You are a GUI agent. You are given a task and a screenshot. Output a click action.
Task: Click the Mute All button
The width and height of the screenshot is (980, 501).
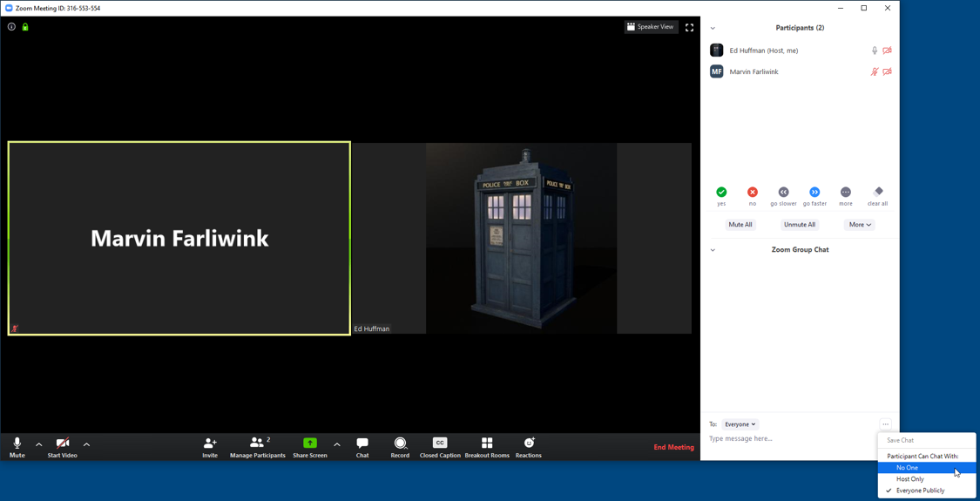(740, 225)
